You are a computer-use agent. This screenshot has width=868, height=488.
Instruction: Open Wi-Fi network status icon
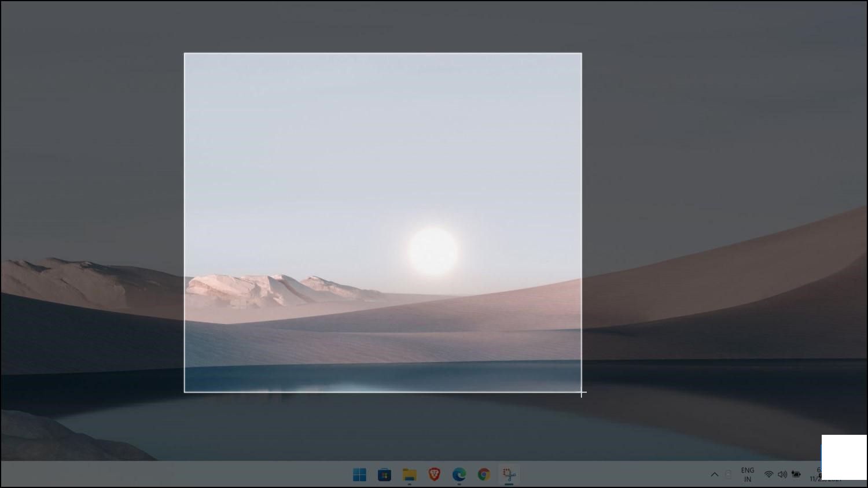pos(768,474)
